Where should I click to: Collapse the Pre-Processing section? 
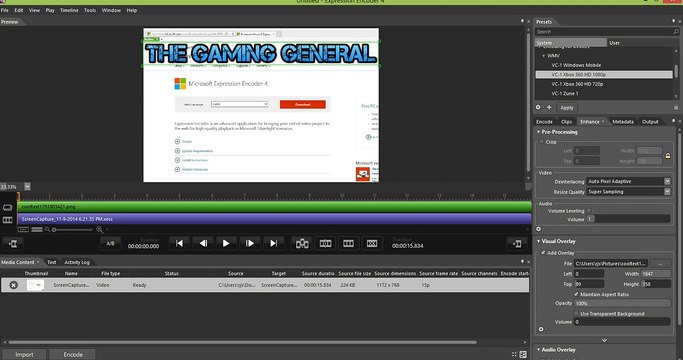538,132
